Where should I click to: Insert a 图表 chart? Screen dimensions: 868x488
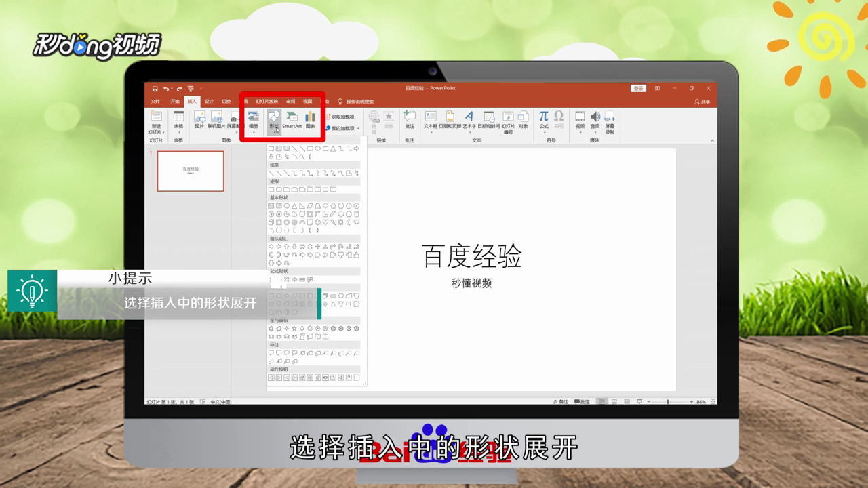[310, 120]
